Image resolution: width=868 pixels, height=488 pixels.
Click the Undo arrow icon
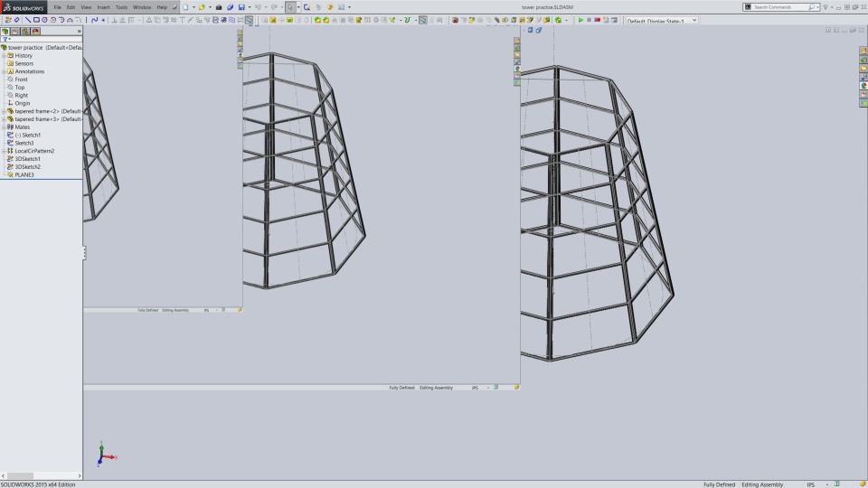click(258, 7)
